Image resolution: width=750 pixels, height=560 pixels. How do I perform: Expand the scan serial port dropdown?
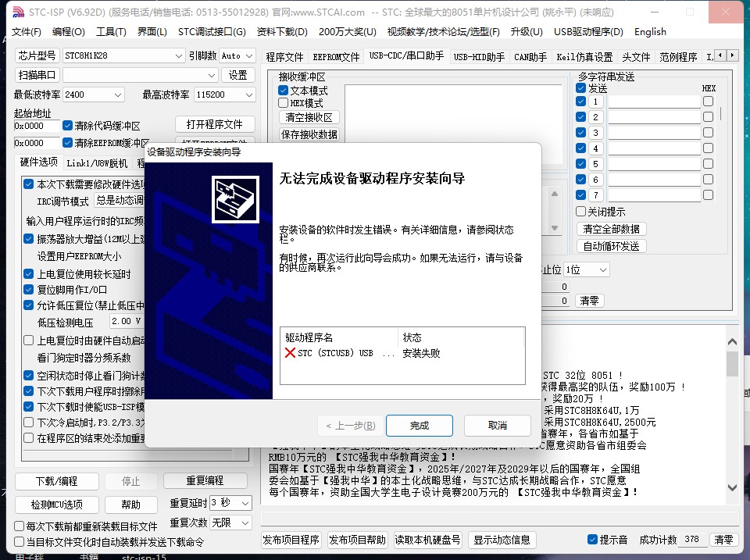212,75
